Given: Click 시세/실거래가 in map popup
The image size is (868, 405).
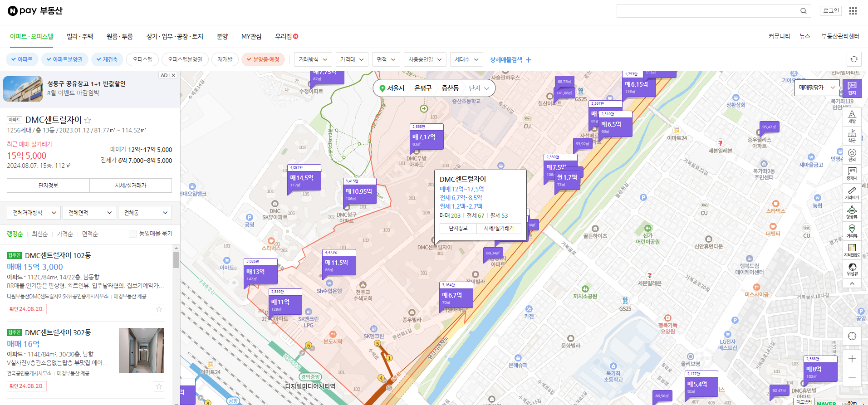Looking at the screenshot, I should (499, 228).
